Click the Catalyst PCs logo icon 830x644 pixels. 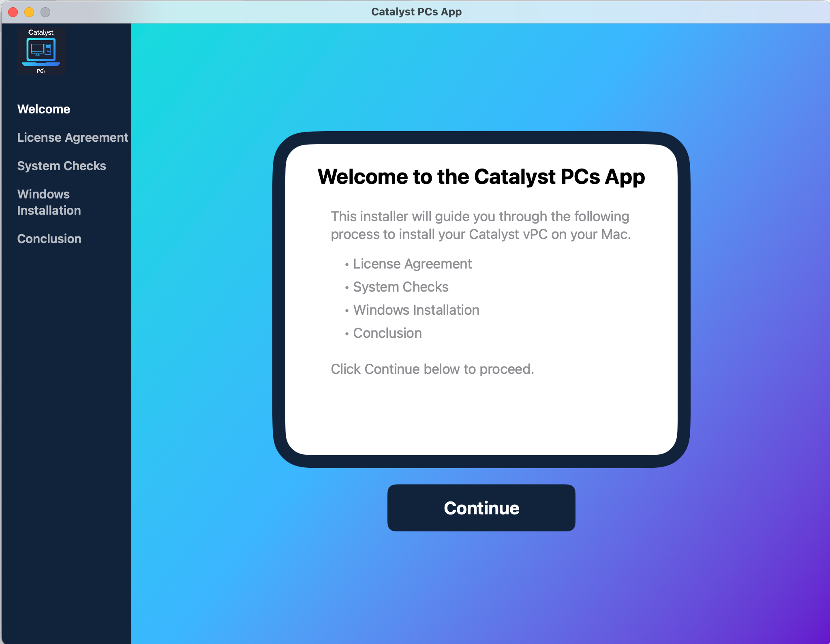41,51
